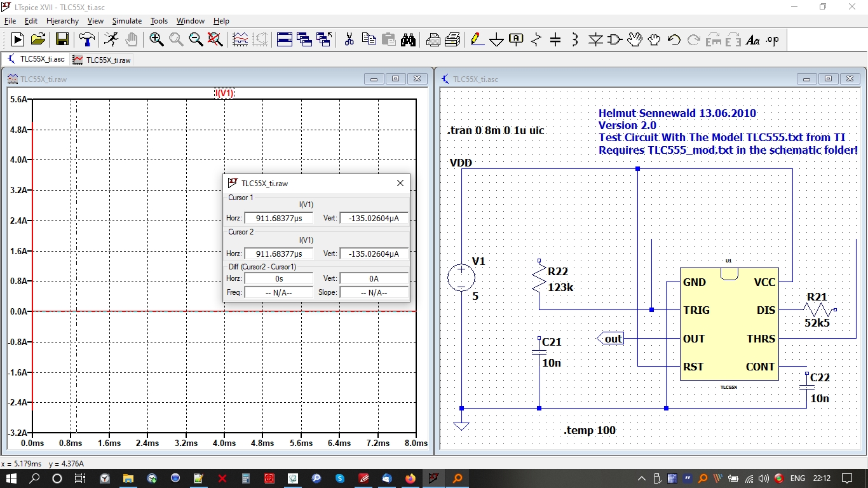
Task: Open the Tools menu
Action: pyautogui.click(x=159, y=21)
